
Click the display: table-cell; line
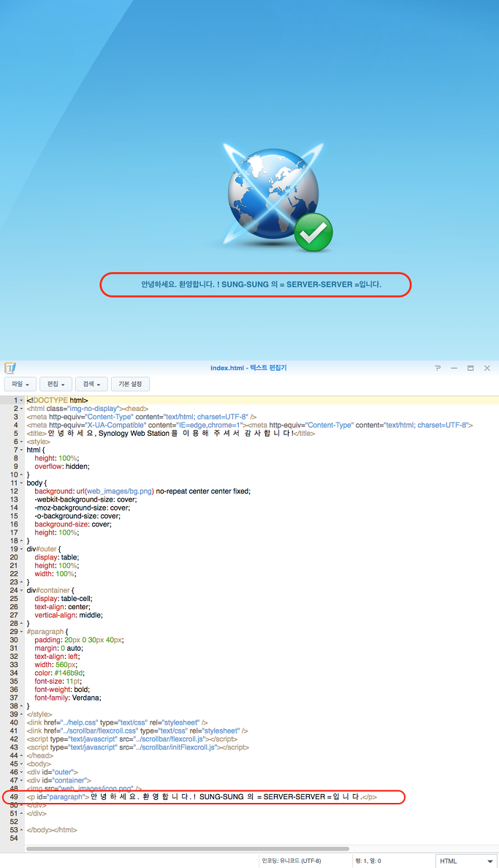tap(64, 599)
